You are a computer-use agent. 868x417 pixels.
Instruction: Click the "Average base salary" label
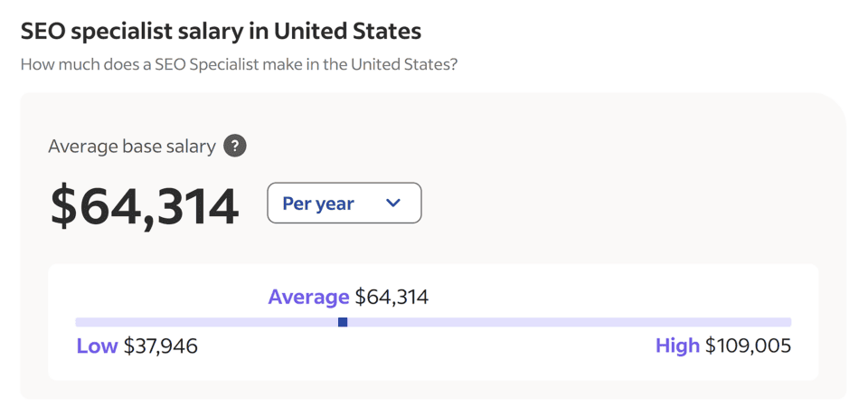click(132, 146)
